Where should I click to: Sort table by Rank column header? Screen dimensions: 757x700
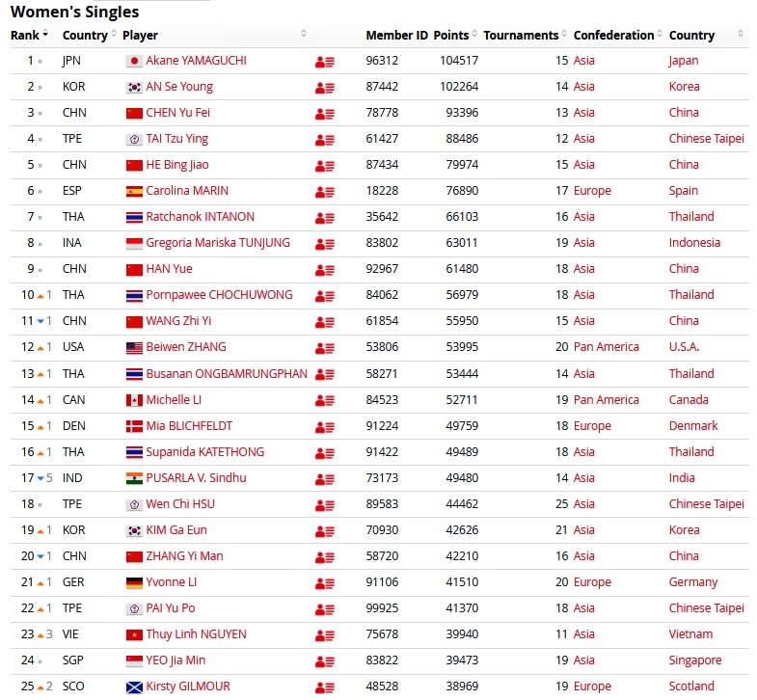click(30, 36)
